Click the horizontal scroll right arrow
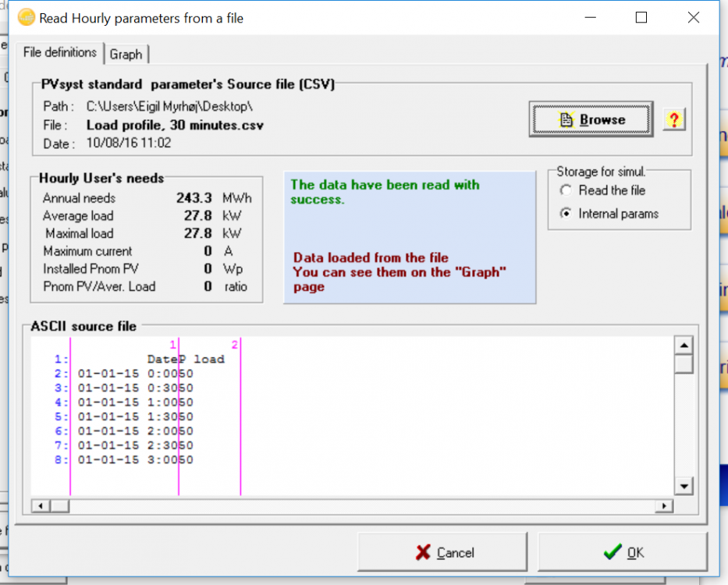This screenshot has height=585, width=728. click(x=664, y=506)
